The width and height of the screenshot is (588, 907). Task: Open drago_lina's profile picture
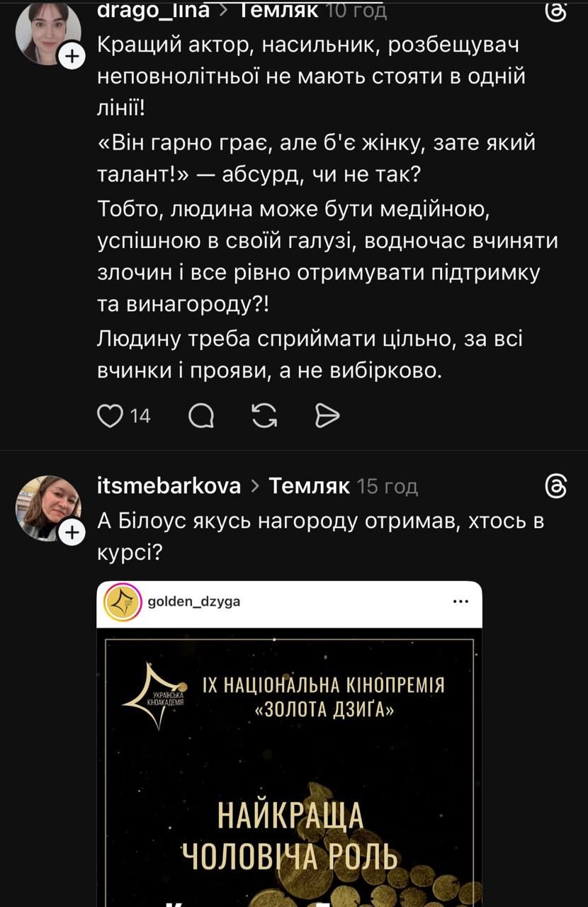(x=47, y=33)
